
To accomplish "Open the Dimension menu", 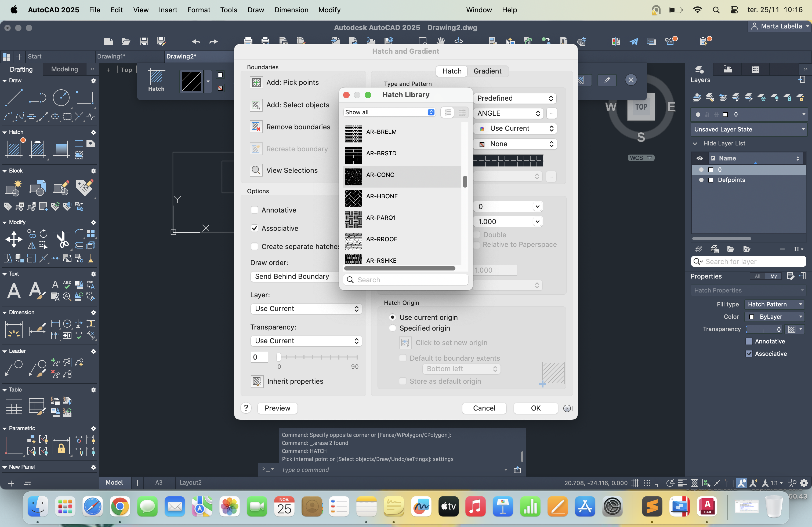I will point(291,10).
